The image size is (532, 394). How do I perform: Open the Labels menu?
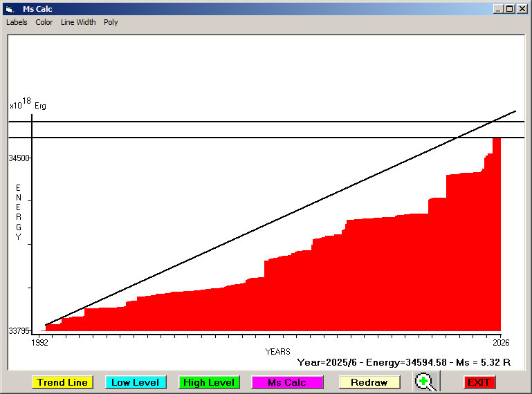point(17,22)
